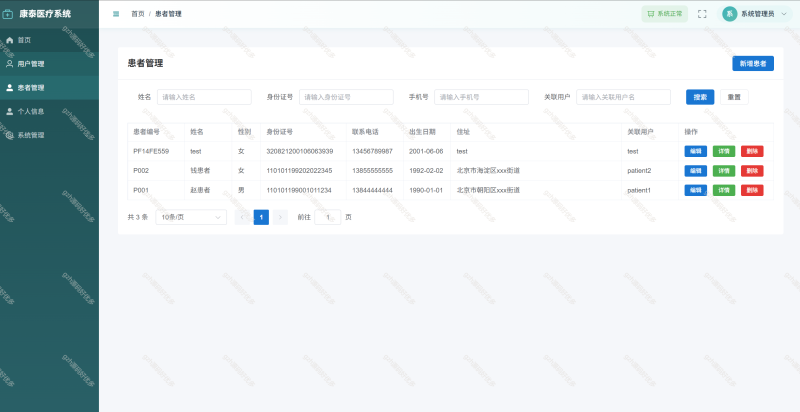The image size is (800, 412).
Task: Delete patient P002 钱患者
Action: pyautogui.click(x=752, y=171)
